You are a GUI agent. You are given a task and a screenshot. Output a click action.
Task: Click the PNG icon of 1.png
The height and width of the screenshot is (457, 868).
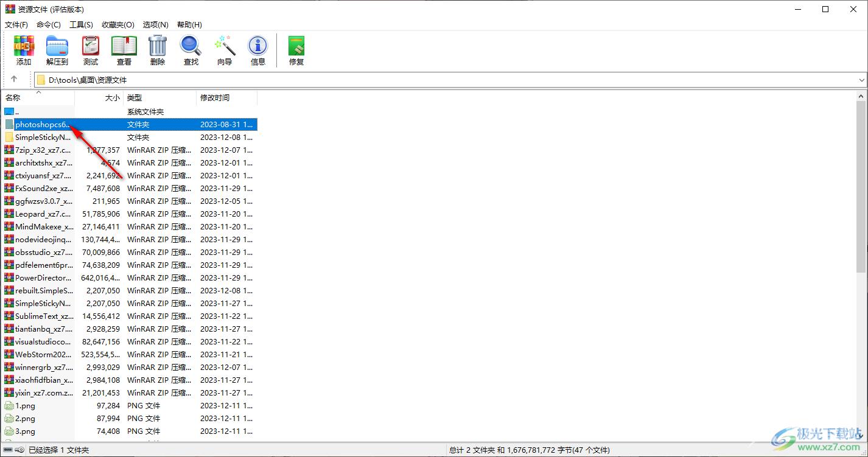[9, 405]
